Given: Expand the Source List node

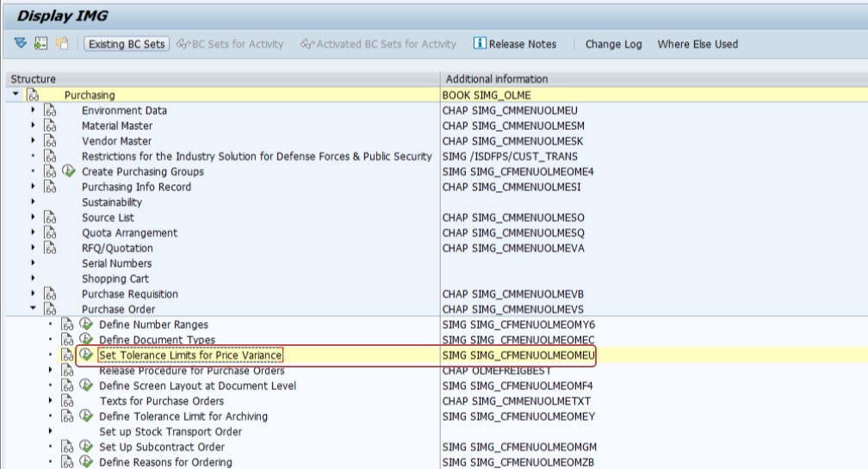Looking at the screenshot, I should 34,218.
